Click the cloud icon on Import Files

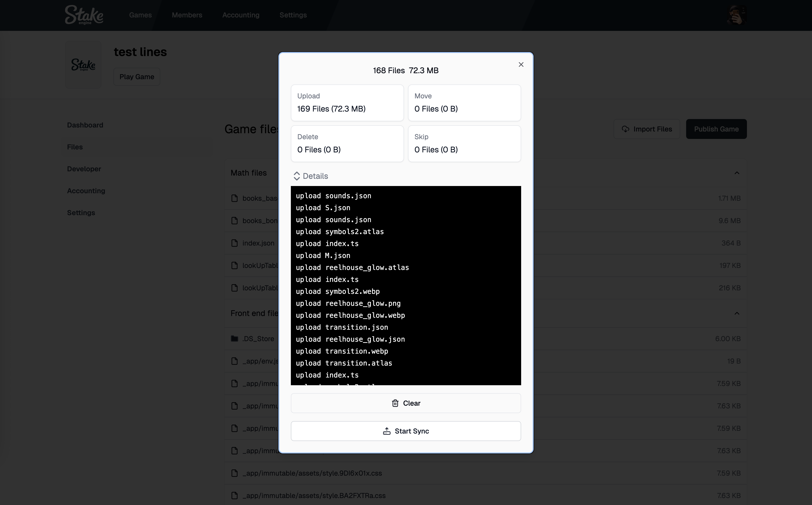[625, 129]
